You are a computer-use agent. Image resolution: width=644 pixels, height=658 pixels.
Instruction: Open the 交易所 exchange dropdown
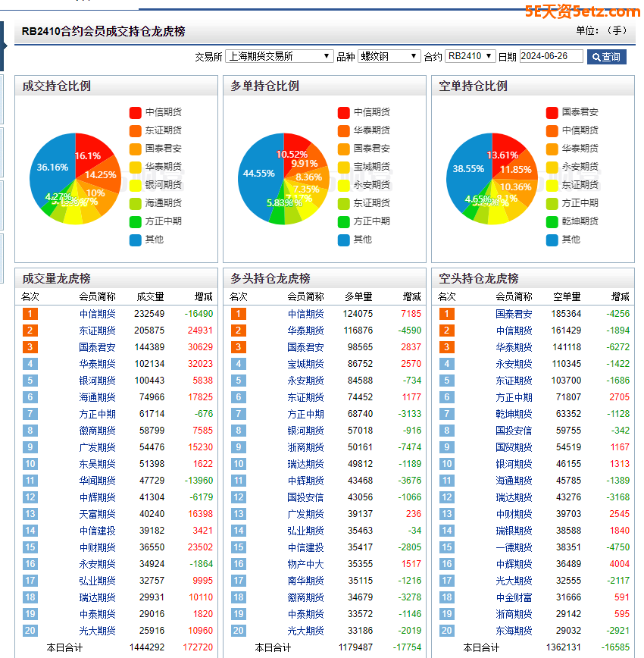279,56
